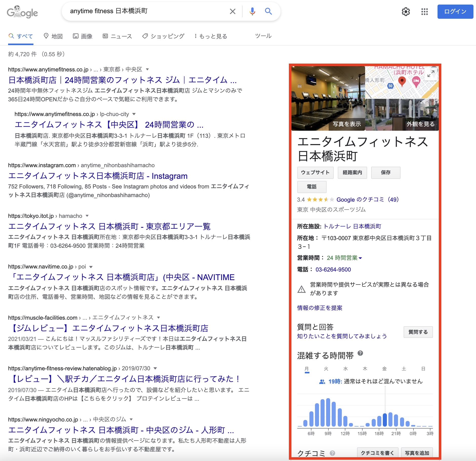View gym interior photo 写真を表示
476x461 pixels.
(328, 98)
